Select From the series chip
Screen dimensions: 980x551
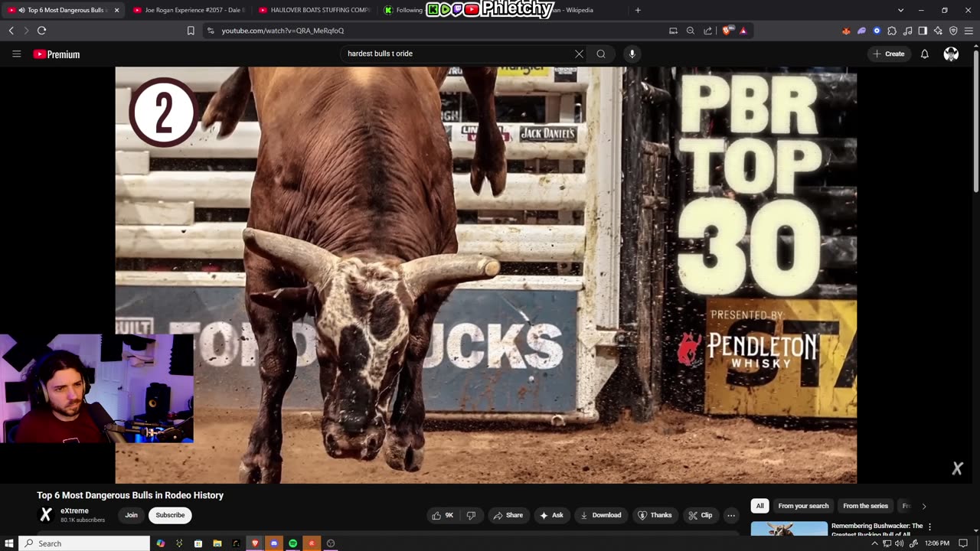point(865,506)
